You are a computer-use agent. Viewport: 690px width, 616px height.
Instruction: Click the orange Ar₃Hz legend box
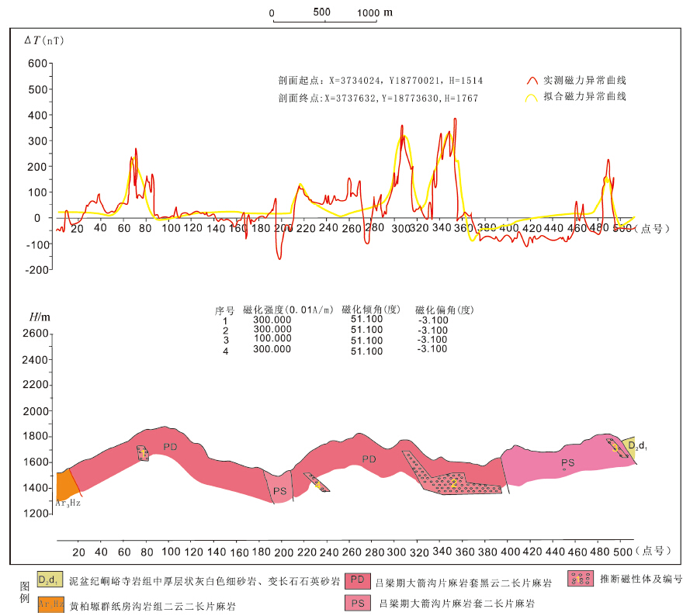(x=47, y=604)
